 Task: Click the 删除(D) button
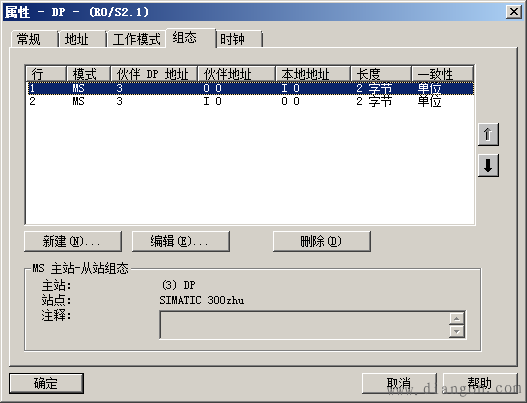tap(322, 241)
